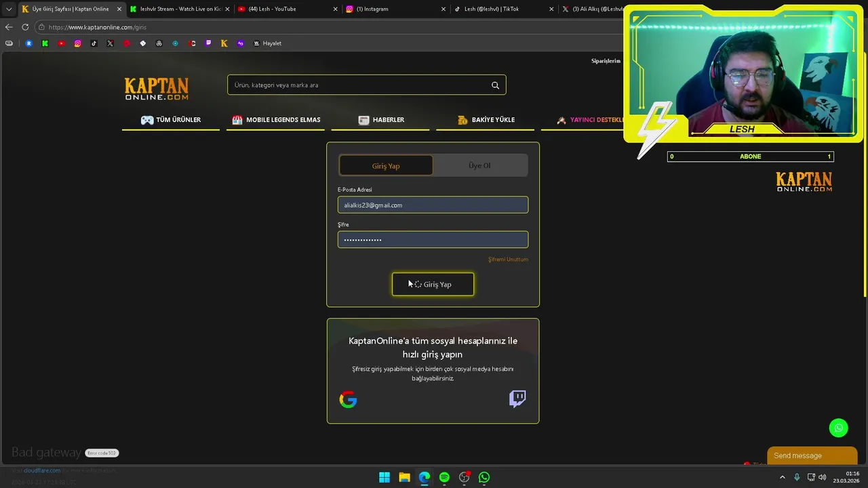
Task: Open the cloudflare.com link
Action: (42, 470)
